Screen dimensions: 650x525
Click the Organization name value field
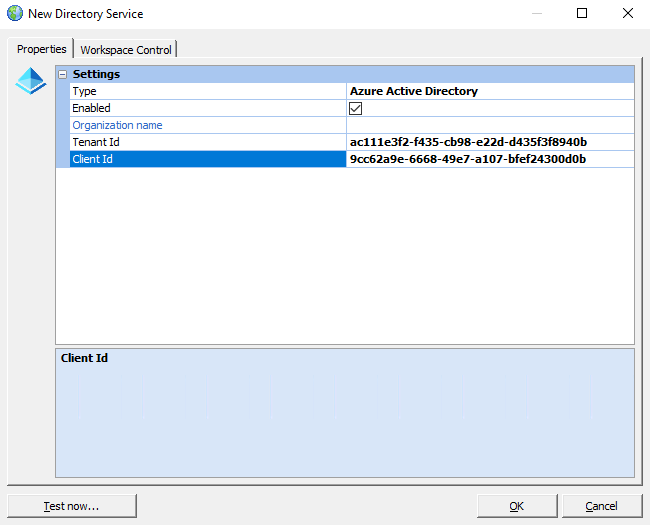[x=490, y=125]
